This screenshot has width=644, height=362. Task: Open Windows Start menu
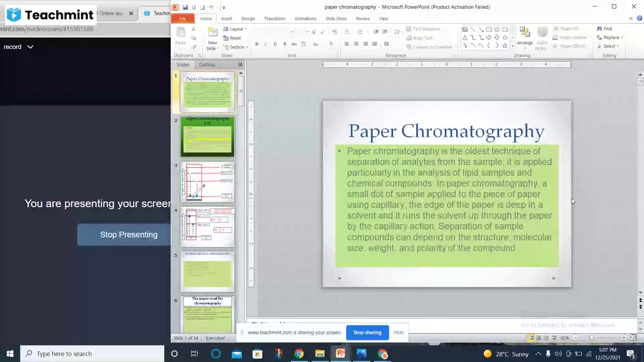[x=10, y=354]
